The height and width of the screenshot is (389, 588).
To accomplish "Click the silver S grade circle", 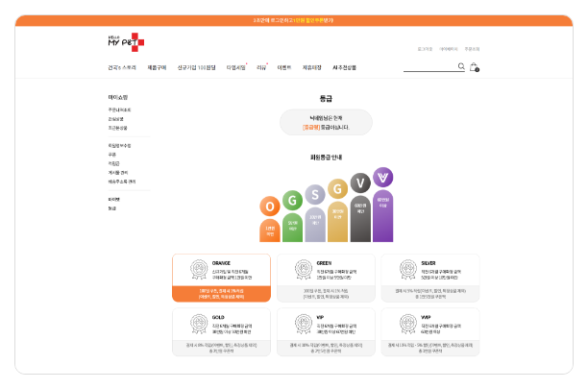I will [315, 193].
